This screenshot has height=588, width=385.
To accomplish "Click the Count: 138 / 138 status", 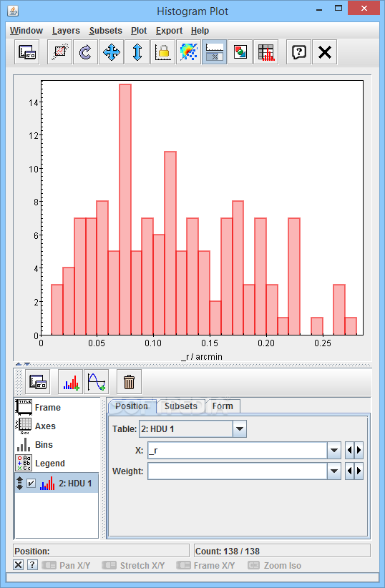I will (282, 552).
